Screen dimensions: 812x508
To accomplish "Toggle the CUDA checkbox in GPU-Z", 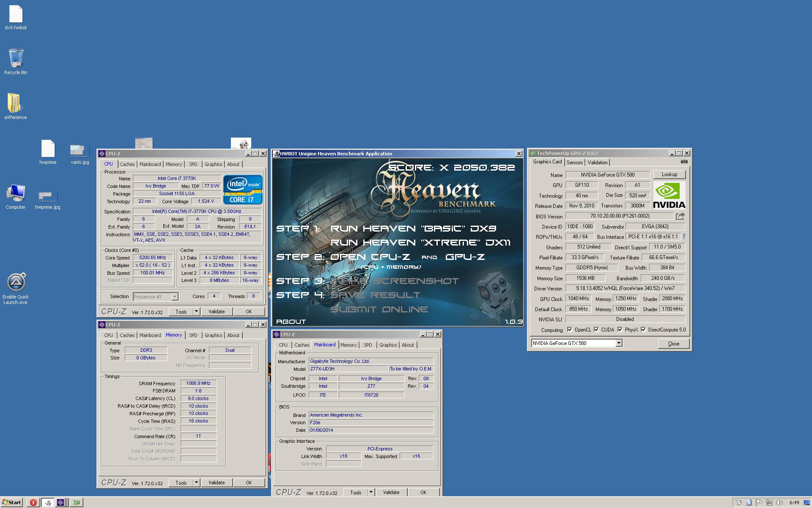I will click(596, 330).
